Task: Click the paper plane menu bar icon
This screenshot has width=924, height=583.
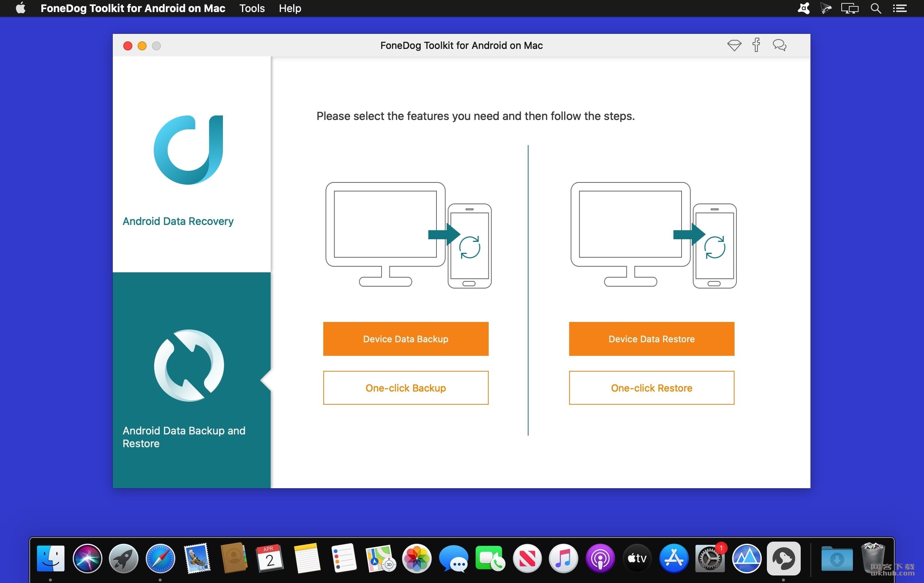Action: tap(826, 8)
